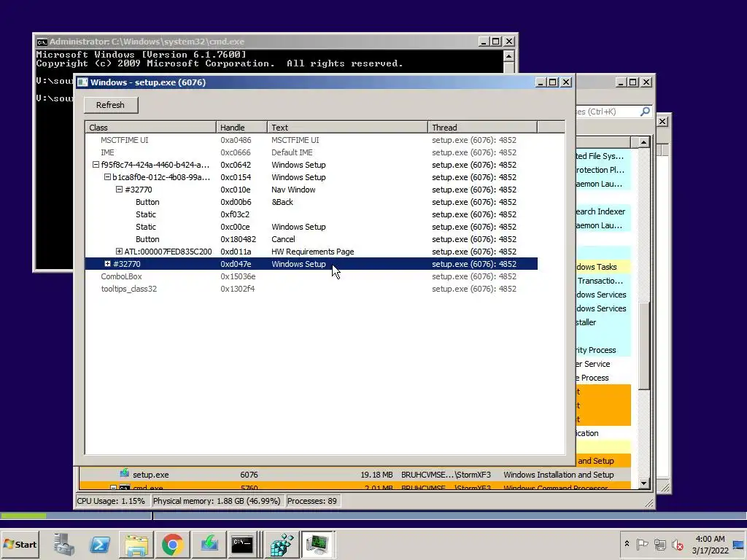This screenshot has height=560, width=747.
Task: Maximize the Windows - setup.exe (6076) window
Action: [x=553, y=82]
